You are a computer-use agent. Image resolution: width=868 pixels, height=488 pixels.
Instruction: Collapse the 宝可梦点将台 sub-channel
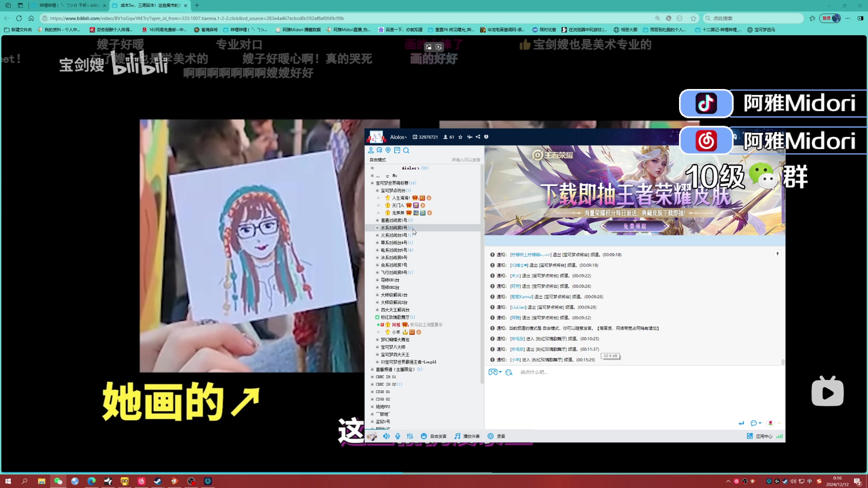tap(377, 191)
